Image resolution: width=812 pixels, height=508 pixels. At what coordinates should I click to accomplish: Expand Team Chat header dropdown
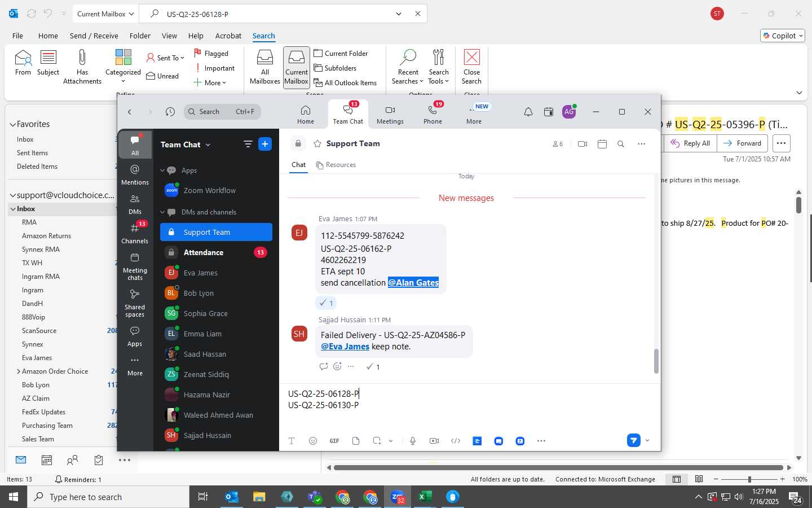[x=208, y=145]
